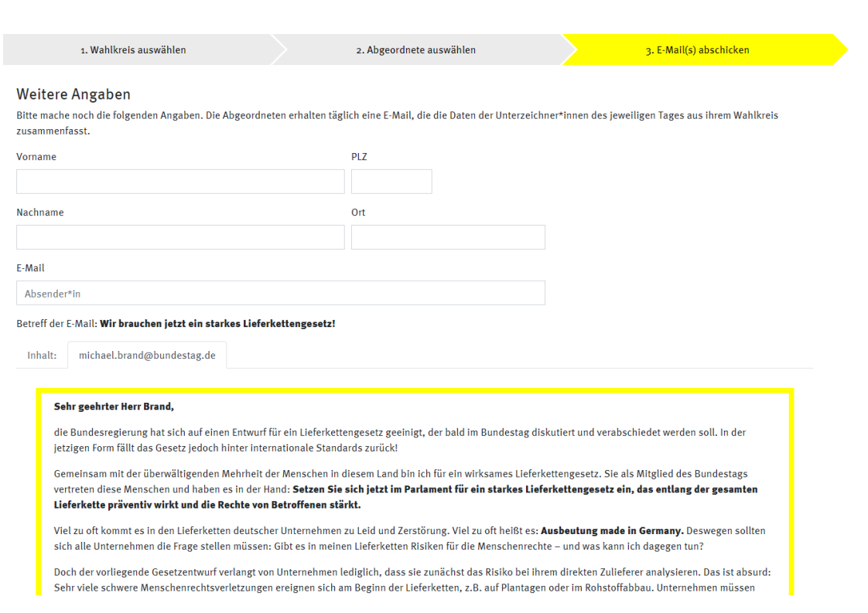The width and height of the screenshot is (868, 613).
Task: Click the Weitere Angaben heading
Action: [x=73, y=94]
